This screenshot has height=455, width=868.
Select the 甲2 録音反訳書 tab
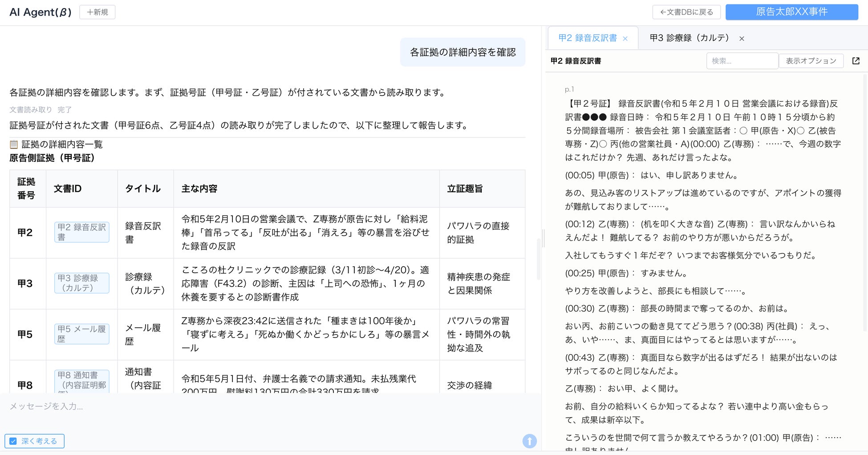point(588,38)
